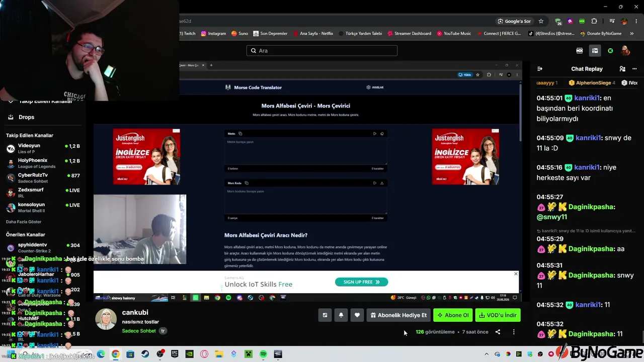Open the media control music icon in Chrome
The width and height of the screenshot is (644, 362).
[x=612, y=21]
